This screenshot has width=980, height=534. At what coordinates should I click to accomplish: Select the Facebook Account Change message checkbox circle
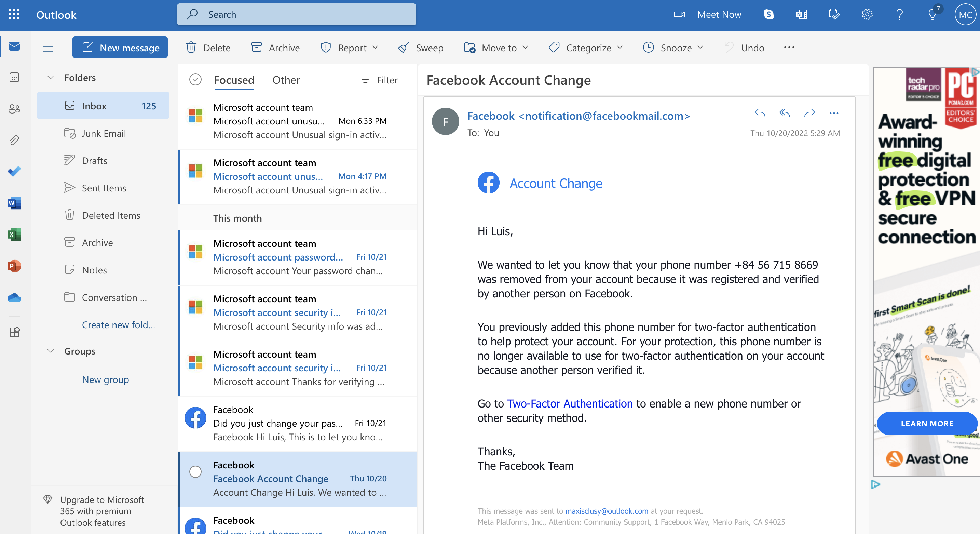(x=195, y=471)
